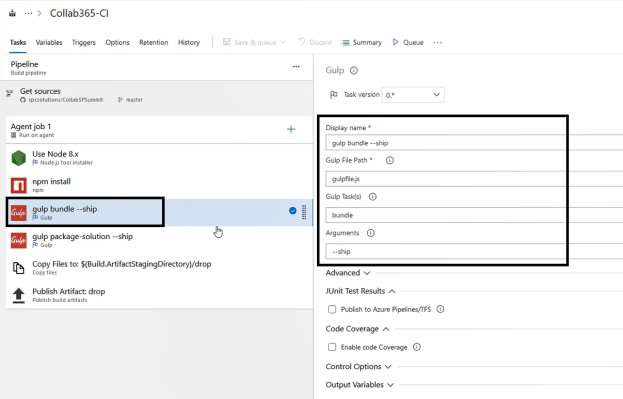
Task: Select the Copy Files to drop task
Action: pos(159,267)
